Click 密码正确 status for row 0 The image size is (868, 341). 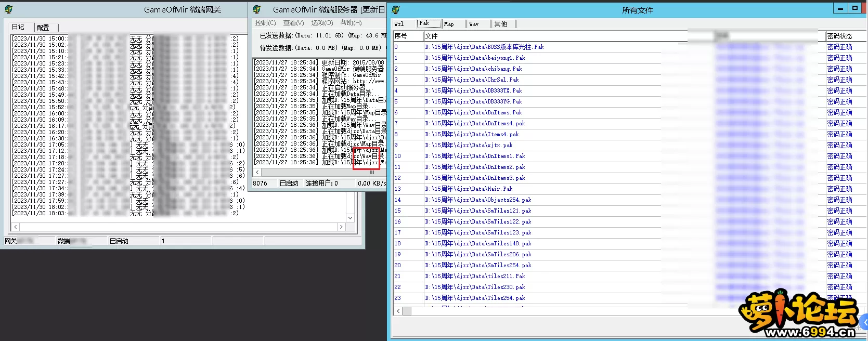click(x=839, y=47)
